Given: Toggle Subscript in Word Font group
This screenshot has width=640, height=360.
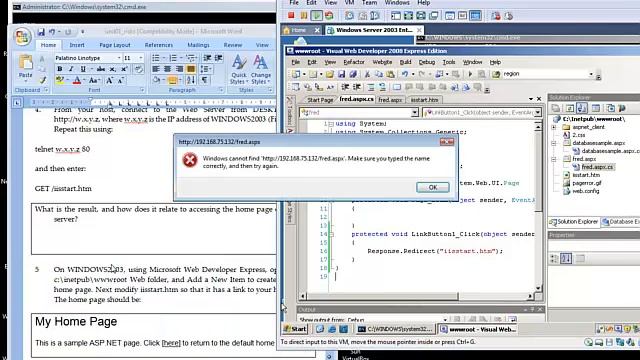Looking at the screenshot, I should (113, 69).
